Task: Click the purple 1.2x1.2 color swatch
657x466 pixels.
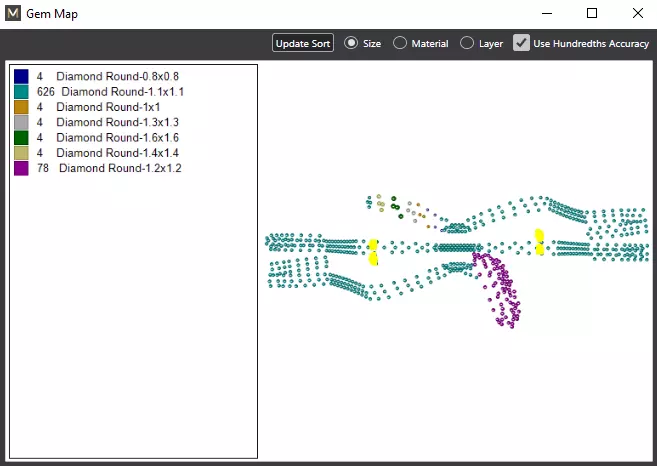Action: click(x=21, y=168)
